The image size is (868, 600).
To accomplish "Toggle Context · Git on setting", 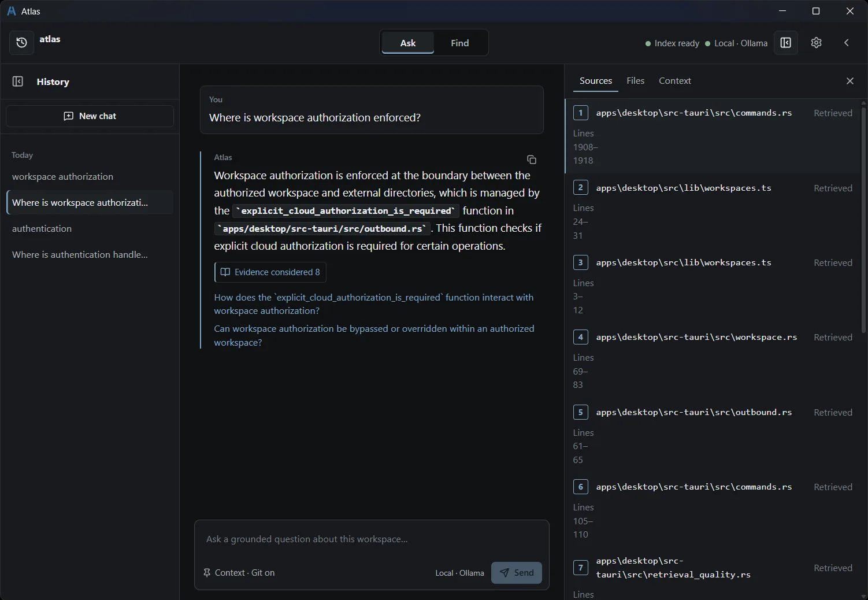I will coord(239,573).
